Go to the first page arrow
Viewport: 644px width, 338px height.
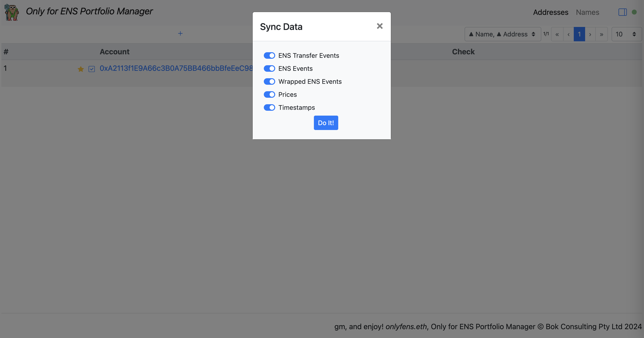pyautogui.click(x=557, y=34)
